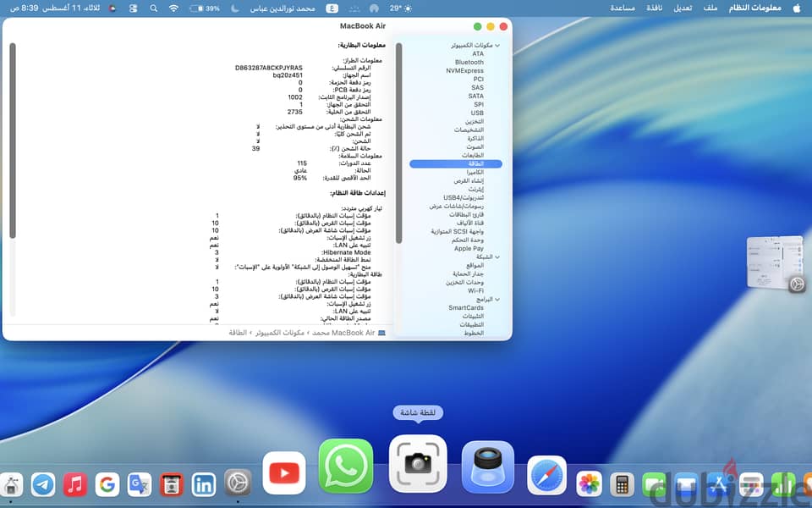This screenshot has height=508, width=812.
Task: Open the blue loupe app in Dock
Action: [488, 466]
